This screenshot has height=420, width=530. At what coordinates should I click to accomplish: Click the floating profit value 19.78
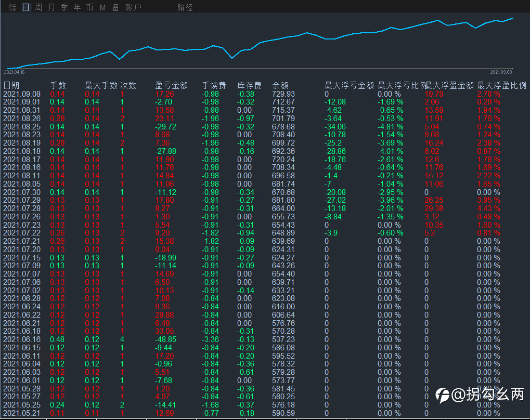(434, 94)
